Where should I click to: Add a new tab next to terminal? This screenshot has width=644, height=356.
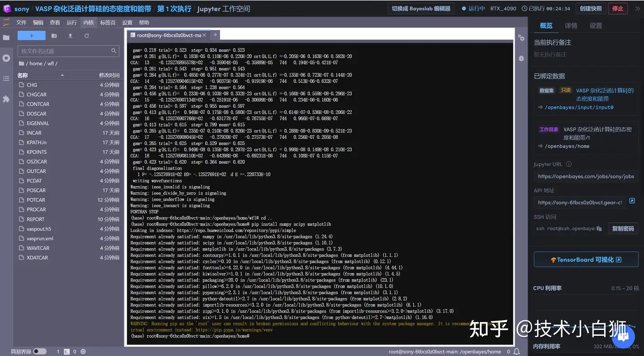[215, 35]
